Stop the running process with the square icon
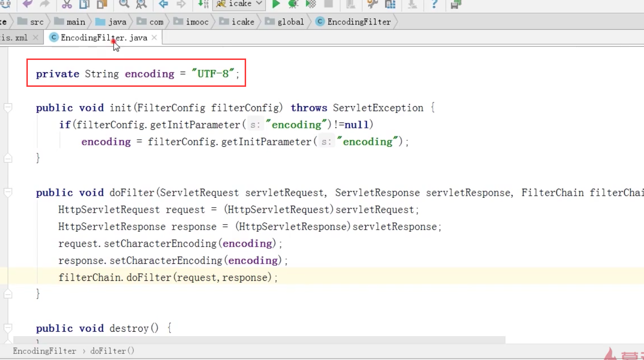The image size is (644, 360). (x=328, y=4)
